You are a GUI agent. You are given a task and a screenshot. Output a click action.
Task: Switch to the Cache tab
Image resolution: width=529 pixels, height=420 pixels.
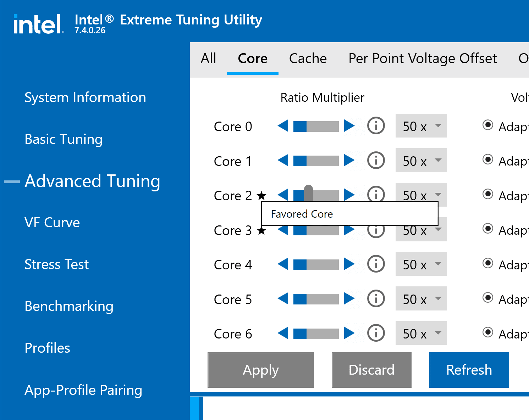[x=308, y=58]
